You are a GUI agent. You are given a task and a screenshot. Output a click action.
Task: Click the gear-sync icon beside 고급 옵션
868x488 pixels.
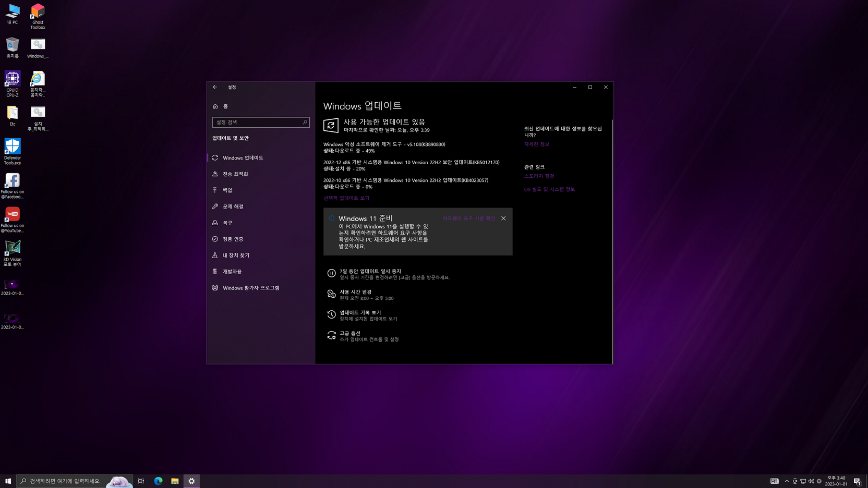(x=331, y=335)
